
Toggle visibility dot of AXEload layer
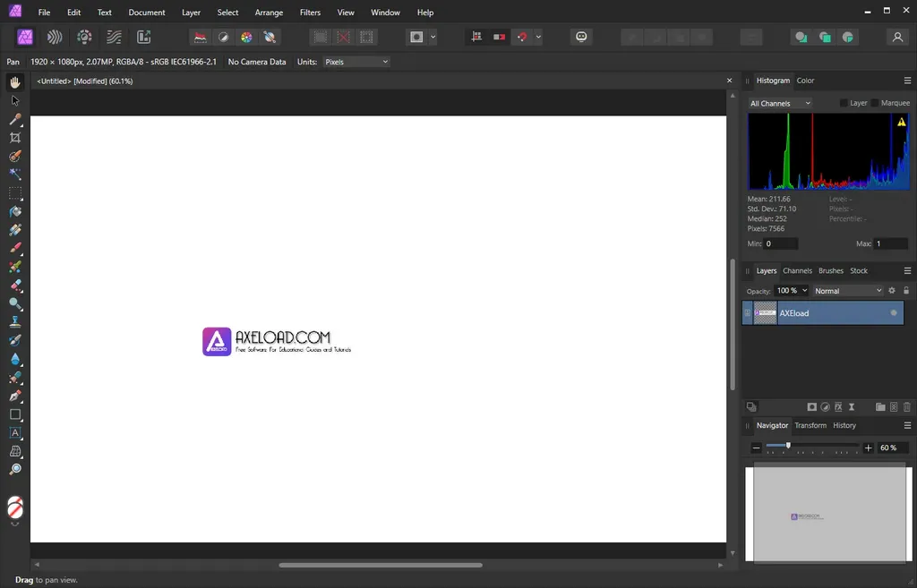point(894,312)
